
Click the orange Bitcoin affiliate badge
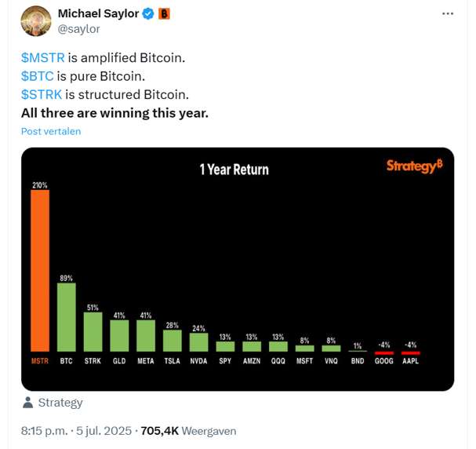click(164, 13)
